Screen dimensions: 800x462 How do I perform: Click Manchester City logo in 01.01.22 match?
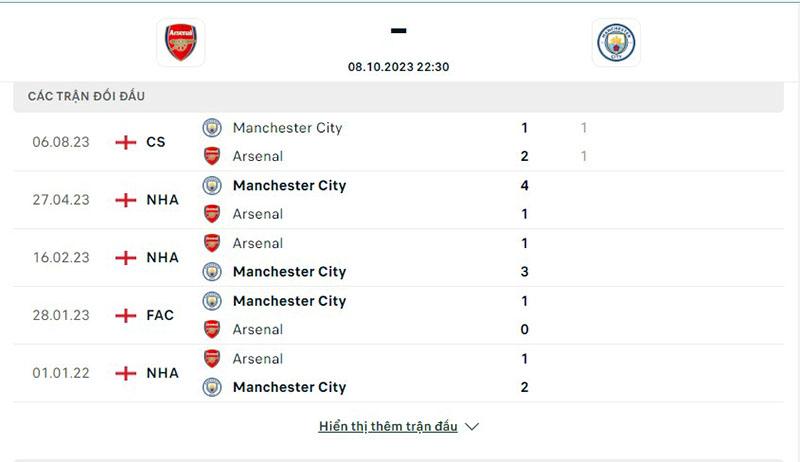212,387
